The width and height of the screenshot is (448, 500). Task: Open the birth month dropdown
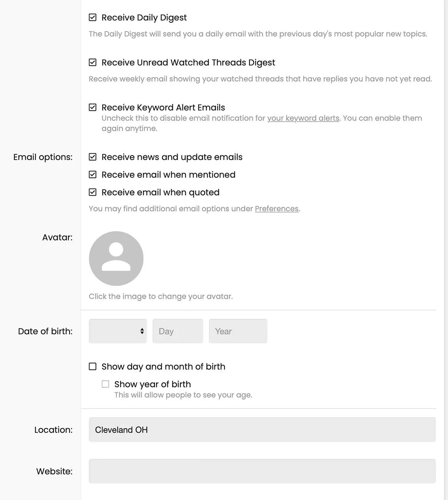click(x=118, y=331)
